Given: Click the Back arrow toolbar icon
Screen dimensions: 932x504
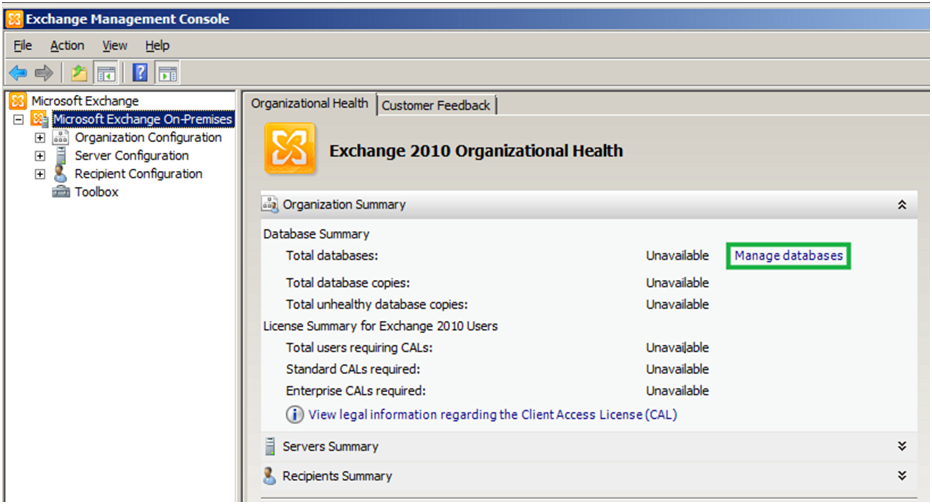Looking at the screenshot, I should [18, 73].
